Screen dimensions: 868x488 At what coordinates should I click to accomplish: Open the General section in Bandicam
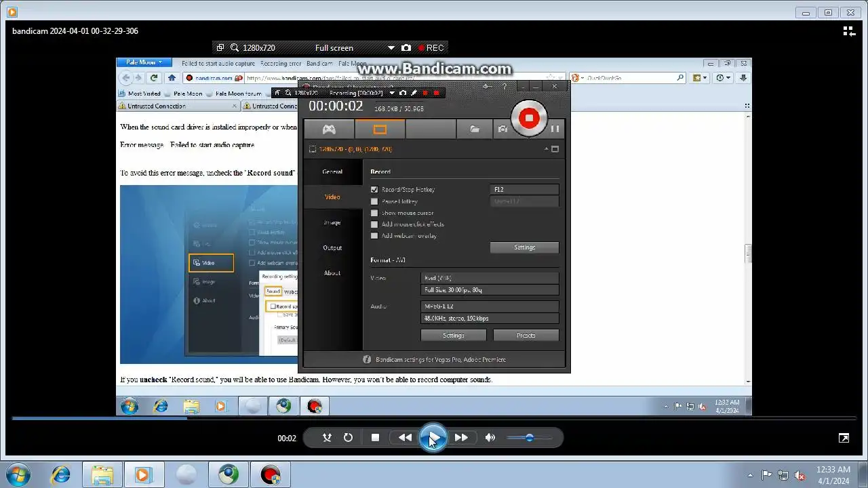click(x=332, y=172)
